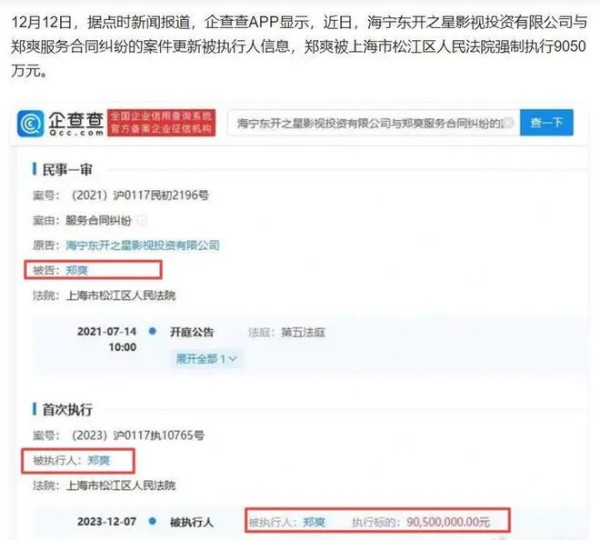Select court 上海市松江区人民法院 under 民事一审

(121, 295)
